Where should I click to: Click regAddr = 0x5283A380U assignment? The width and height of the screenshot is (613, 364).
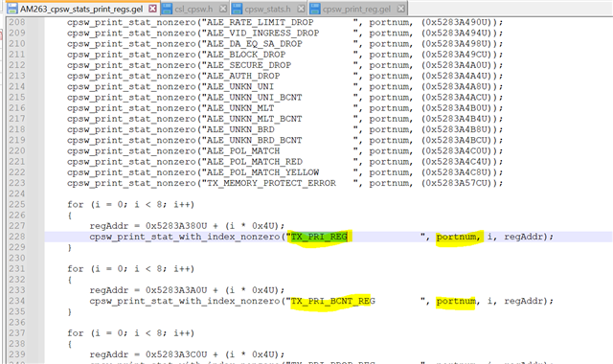tap(187, 226)
